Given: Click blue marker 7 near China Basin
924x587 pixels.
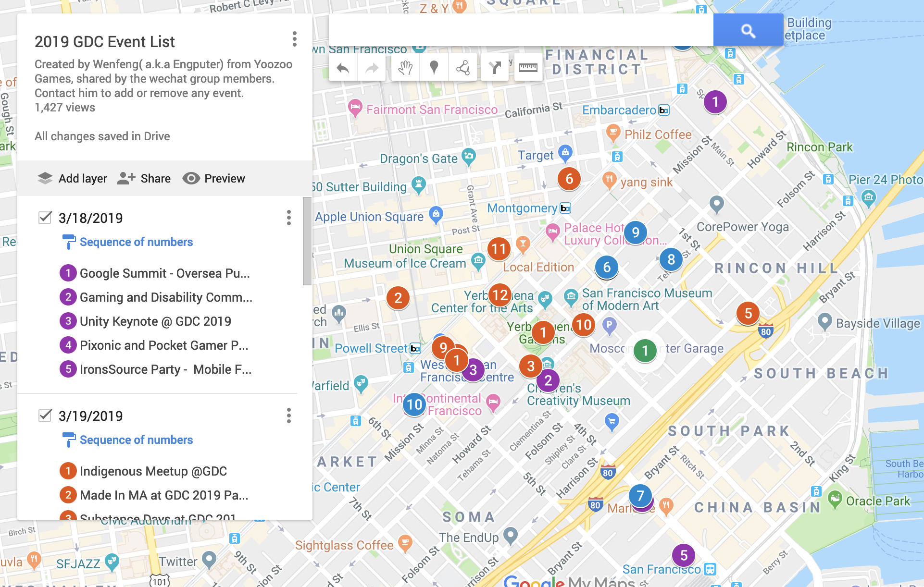Looking at the screenshot, I should coord(640,495).
